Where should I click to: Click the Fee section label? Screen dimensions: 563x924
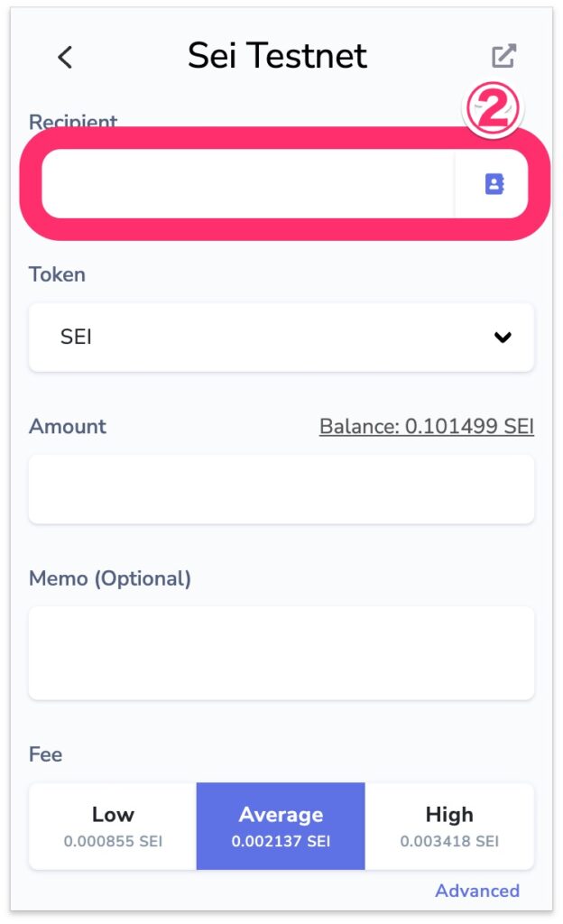pos(45,753)
